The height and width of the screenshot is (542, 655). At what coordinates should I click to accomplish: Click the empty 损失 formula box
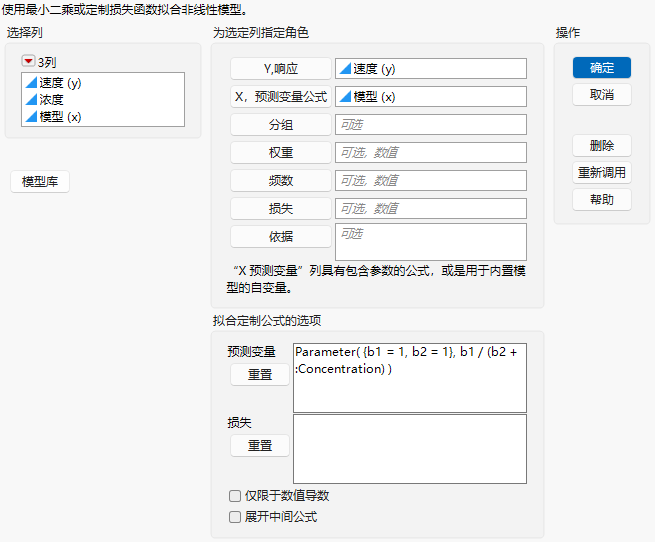[410, 449]
